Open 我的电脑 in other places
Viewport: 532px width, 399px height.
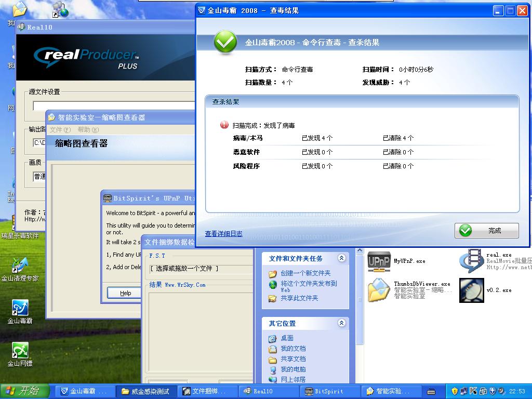tap(293, 369)
